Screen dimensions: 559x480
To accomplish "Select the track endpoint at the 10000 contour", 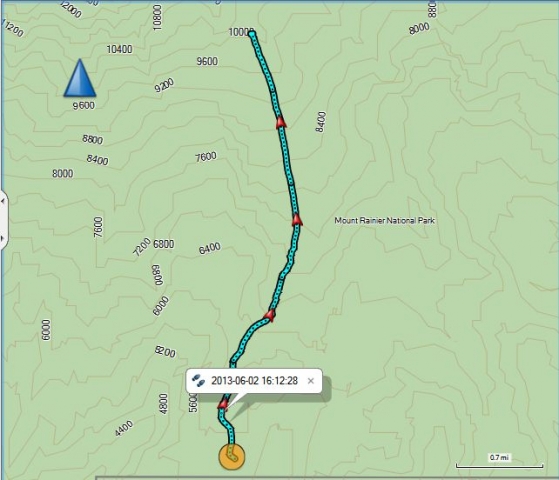I will pyautogui.click(x=252, y=34).
